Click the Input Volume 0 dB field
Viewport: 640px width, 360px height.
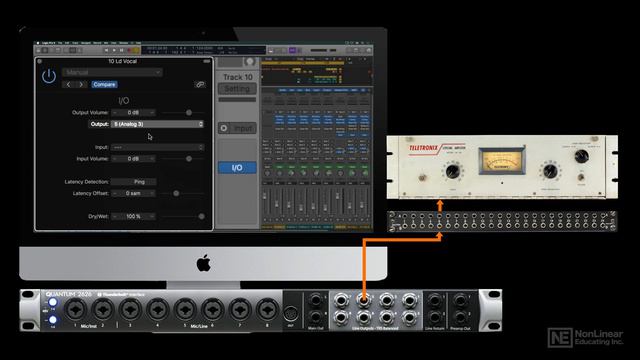tap(133, 158)
